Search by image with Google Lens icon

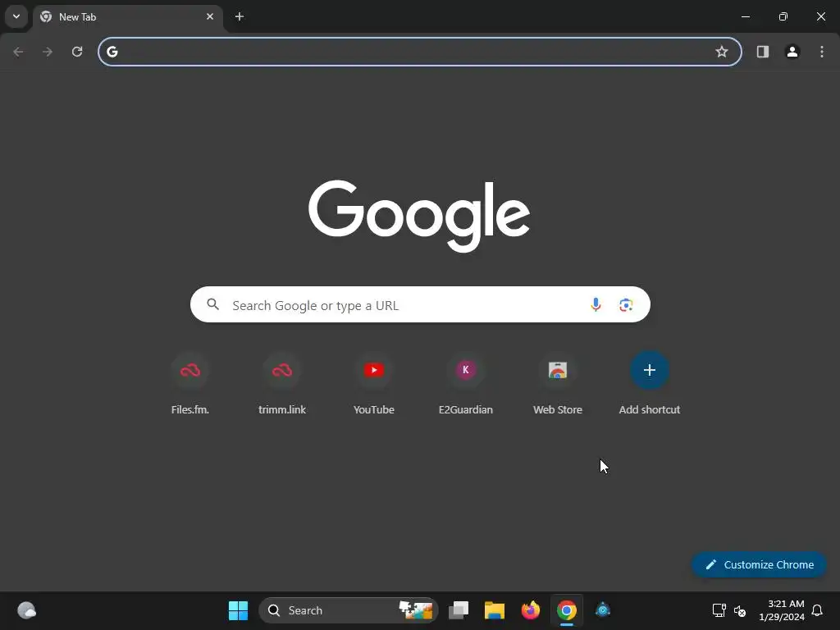click(x=626, y=305)
